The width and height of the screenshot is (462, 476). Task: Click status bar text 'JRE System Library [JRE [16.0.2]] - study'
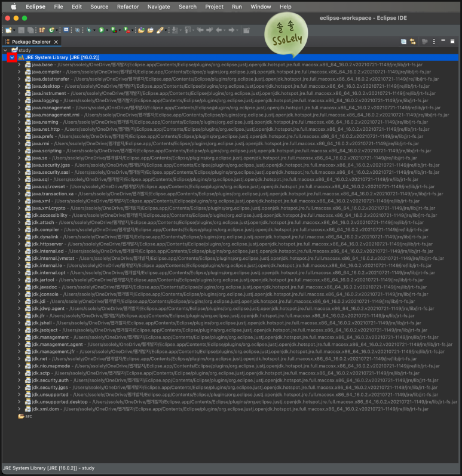tap(48, 468)
